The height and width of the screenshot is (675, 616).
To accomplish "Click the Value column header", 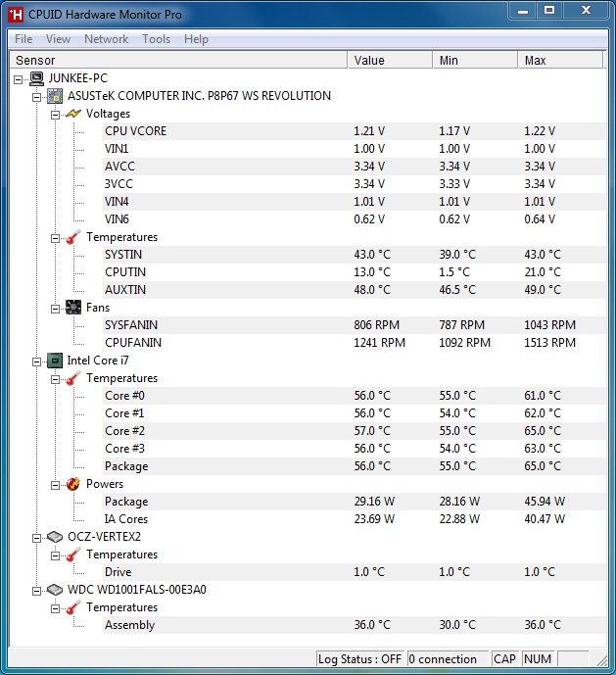I will (390, 61).
